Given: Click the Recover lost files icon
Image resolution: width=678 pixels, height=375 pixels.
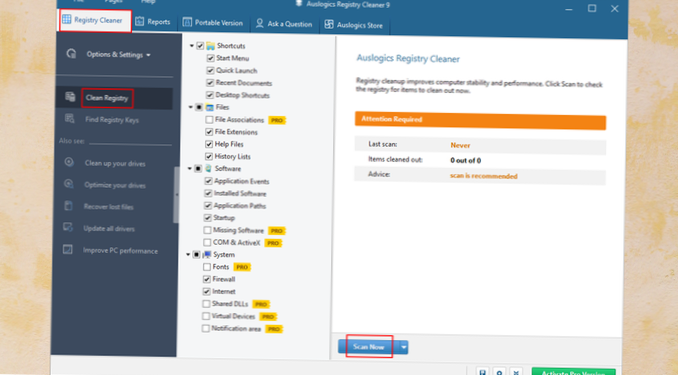Looking at the screenshot, I should [68, 205].
